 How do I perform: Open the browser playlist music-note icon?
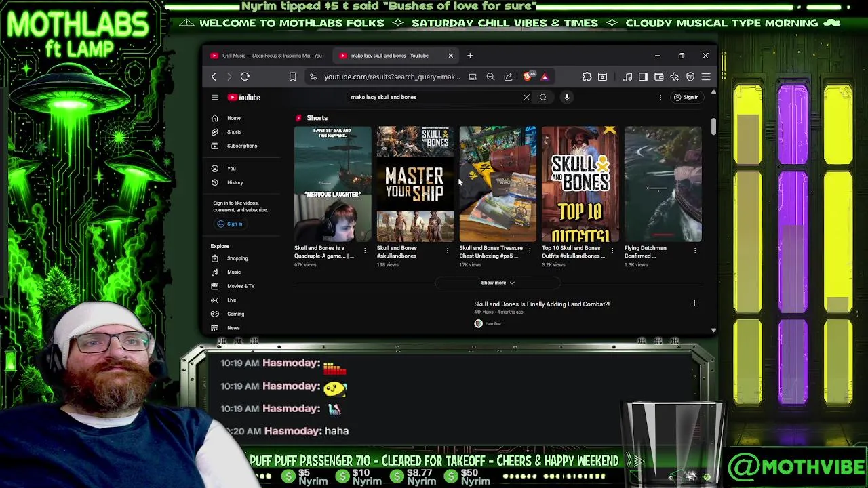point(627,77)
